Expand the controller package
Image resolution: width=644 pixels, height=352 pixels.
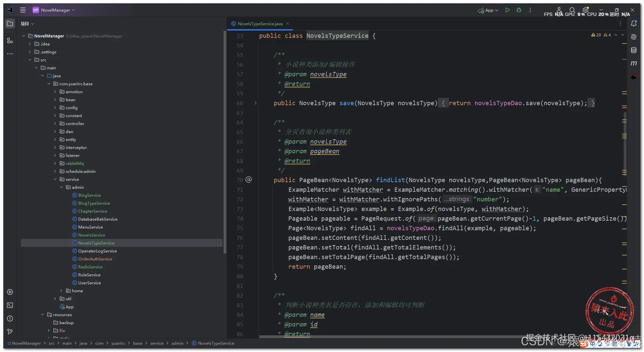(55, 123)
